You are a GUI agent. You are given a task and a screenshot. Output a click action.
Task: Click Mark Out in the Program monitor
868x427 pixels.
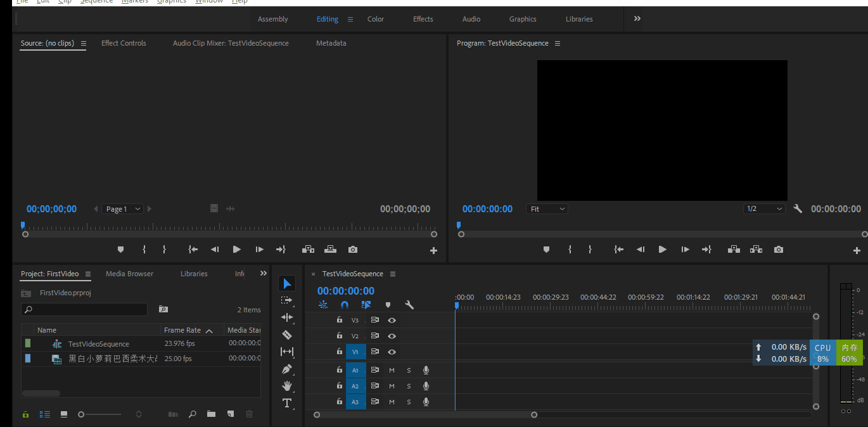pyautogui.click(x=590, y=250)
